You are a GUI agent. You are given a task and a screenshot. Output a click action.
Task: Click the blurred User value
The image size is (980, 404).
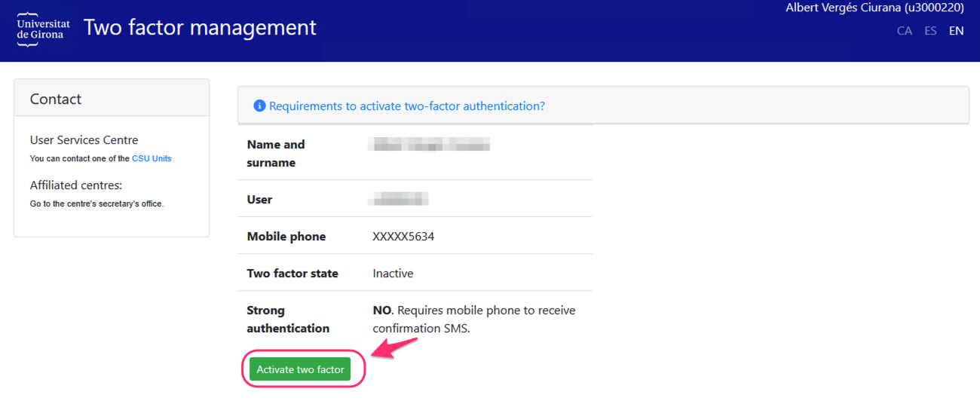[x=400, y=200]
